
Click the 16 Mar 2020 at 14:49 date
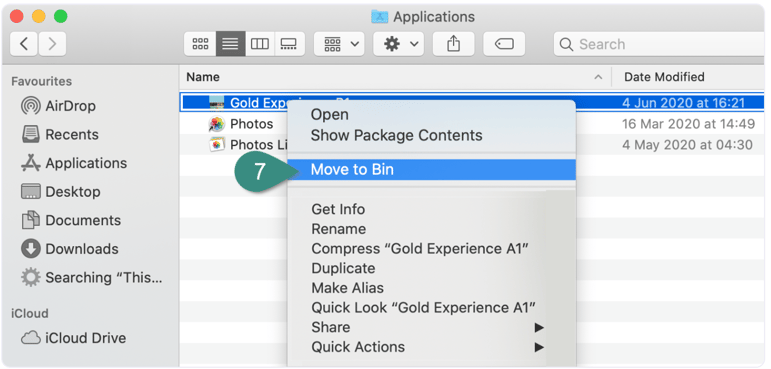coord(688,124)
